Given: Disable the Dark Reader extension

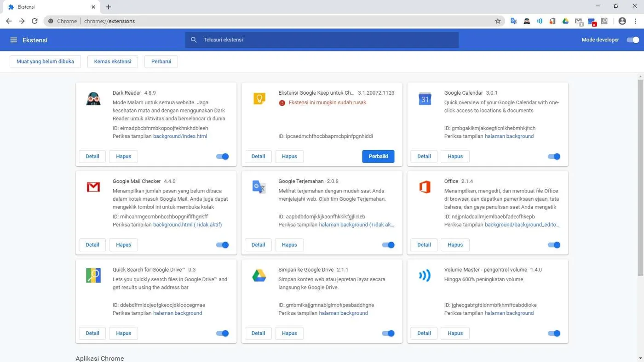Looking at the screenshot, I should (x=223, y=157).
